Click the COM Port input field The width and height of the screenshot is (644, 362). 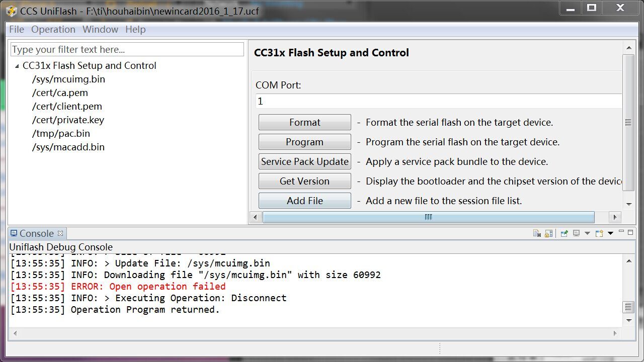click(439, 101)
